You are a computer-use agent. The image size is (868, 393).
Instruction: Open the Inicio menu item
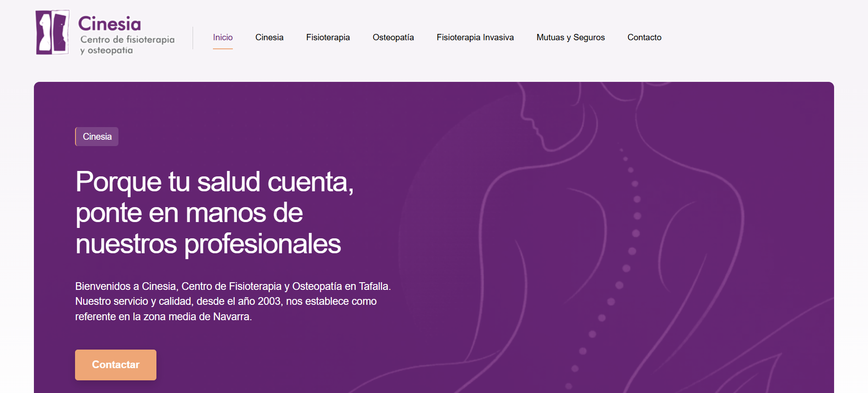(x=223, y=38)
